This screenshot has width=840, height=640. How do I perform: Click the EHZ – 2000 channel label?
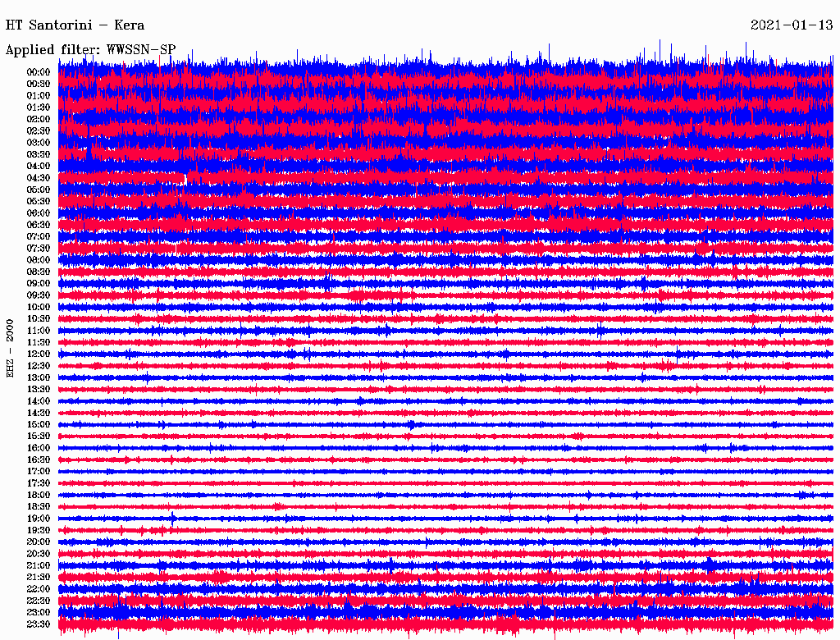coord(10,349)
